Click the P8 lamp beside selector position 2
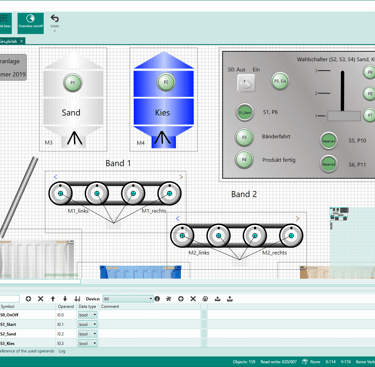The width and height of the screenshot is (375, 367). click(369, 94)
